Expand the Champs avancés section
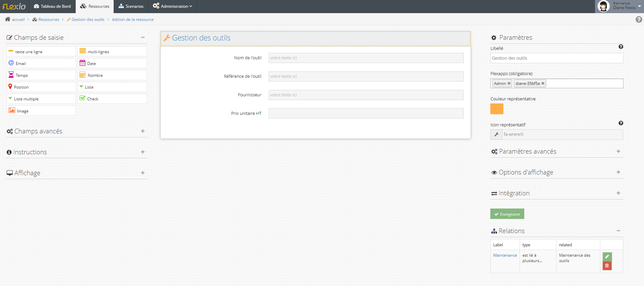This screenshot has height=286, width=644. click(x=143, y=131)
